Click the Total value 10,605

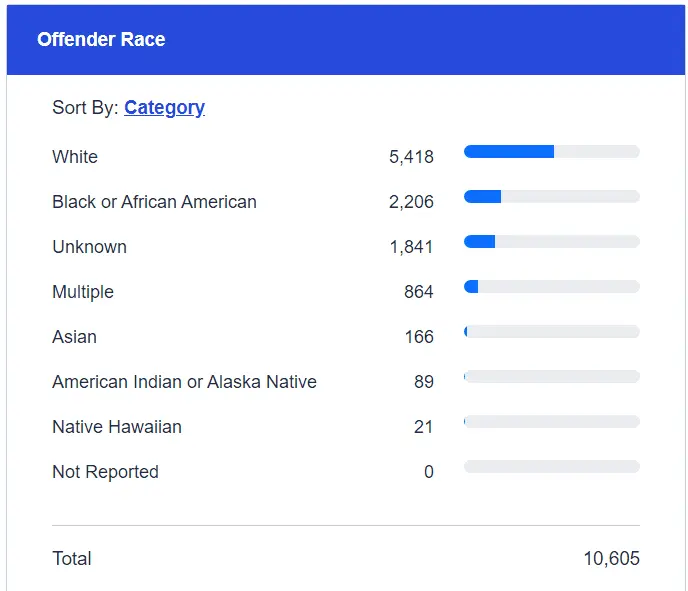(x=611, y=559)
